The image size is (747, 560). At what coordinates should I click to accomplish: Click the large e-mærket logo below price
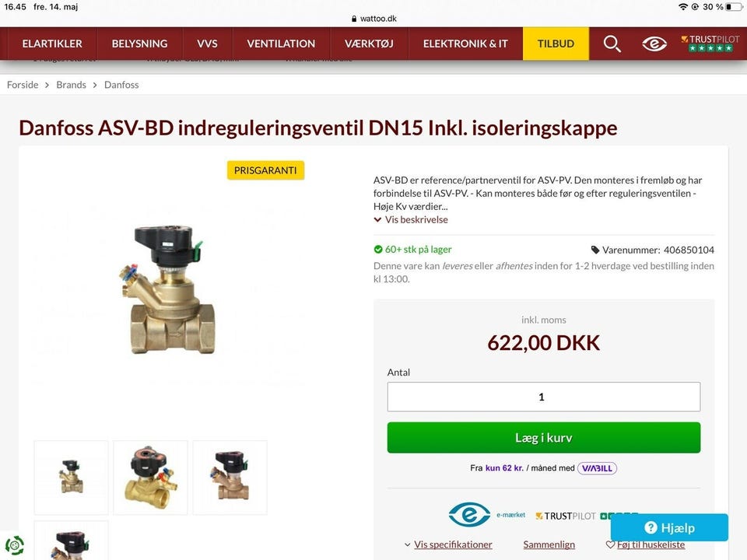(469, 515)
